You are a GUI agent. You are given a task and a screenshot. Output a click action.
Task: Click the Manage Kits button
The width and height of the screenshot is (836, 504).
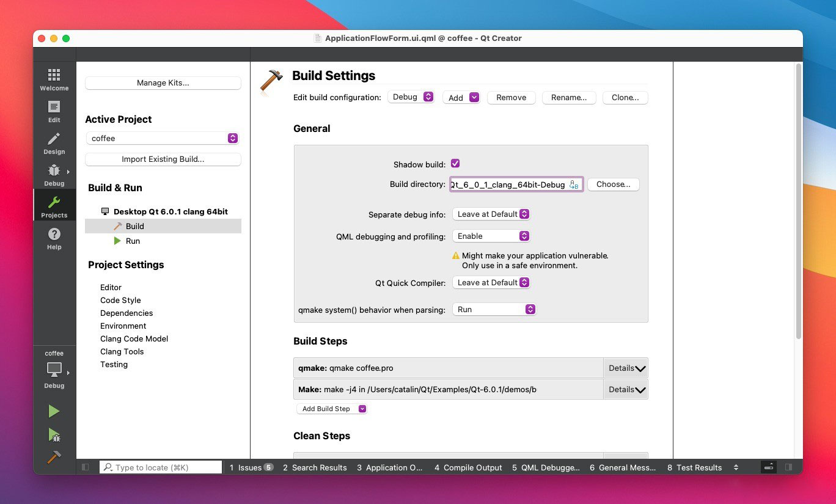tap(163, 83)
